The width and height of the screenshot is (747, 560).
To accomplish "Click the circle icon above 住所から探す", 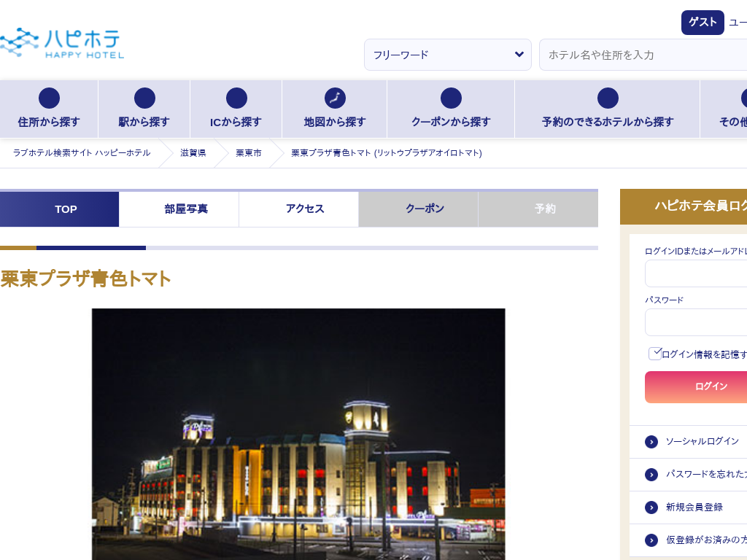I will coord(49,98).
